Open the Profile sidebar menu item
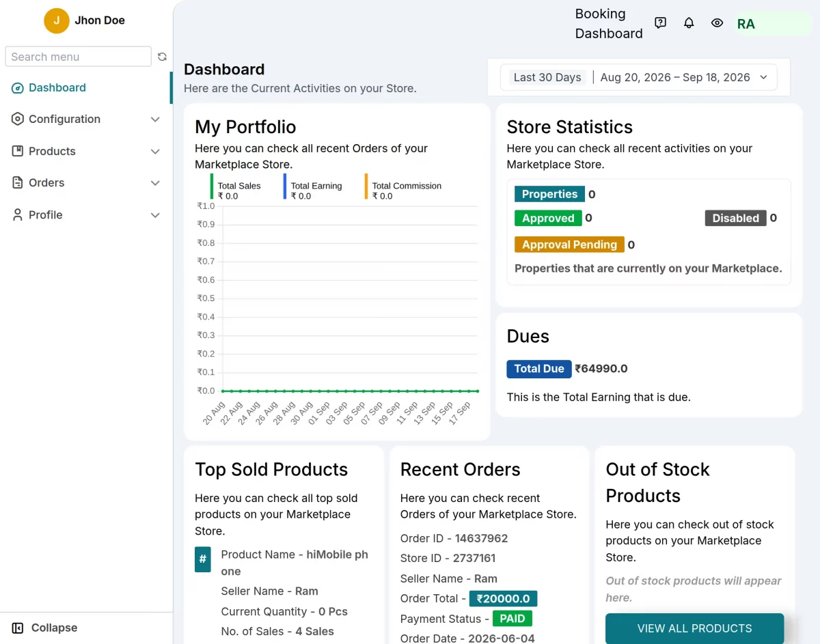820x644 pixels. 86,214
